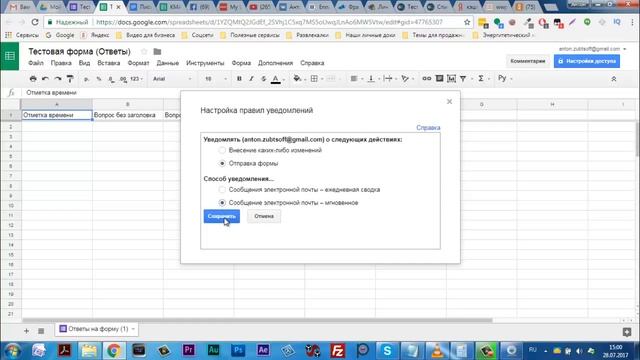Click the undo arrow icon
Image resolution: width=640 pixels, height=360 pixels.
(x=45, y=79)
